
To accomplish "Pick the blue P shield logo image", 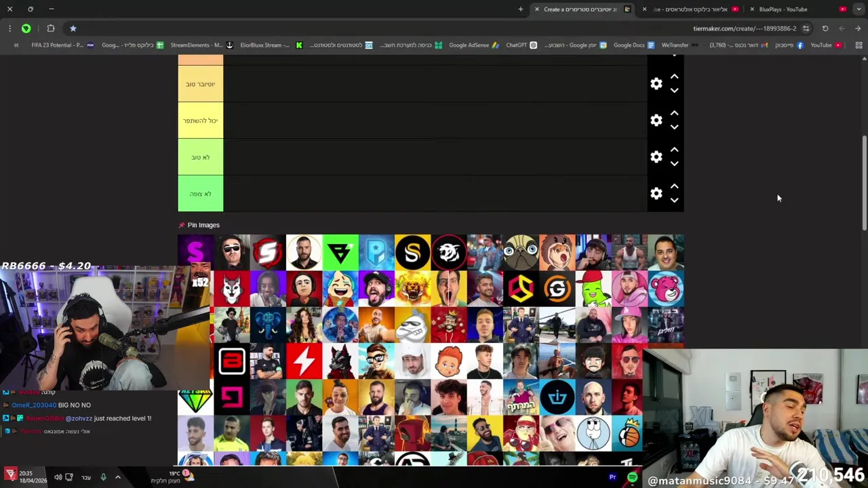I will coord(376,252).
